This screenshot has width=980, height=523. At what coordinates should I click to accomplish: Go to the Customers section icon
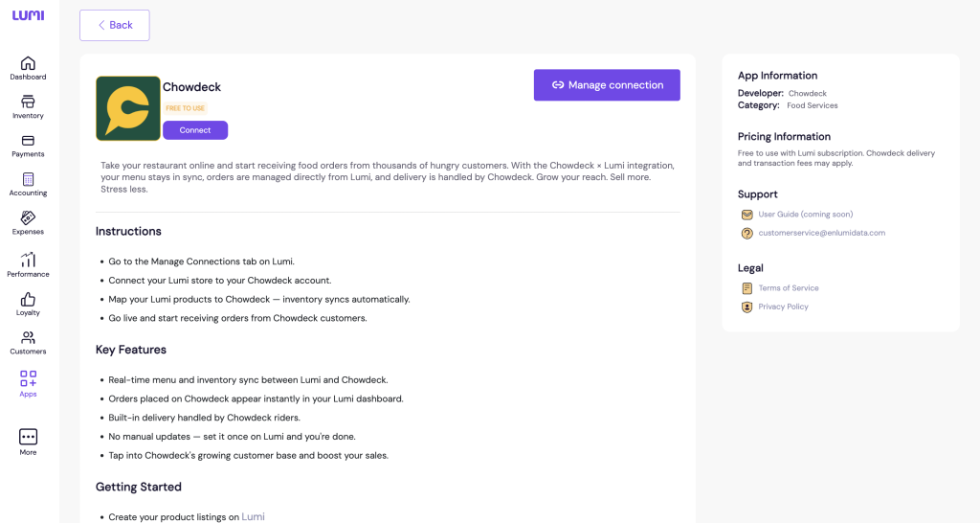click(28, 338)
